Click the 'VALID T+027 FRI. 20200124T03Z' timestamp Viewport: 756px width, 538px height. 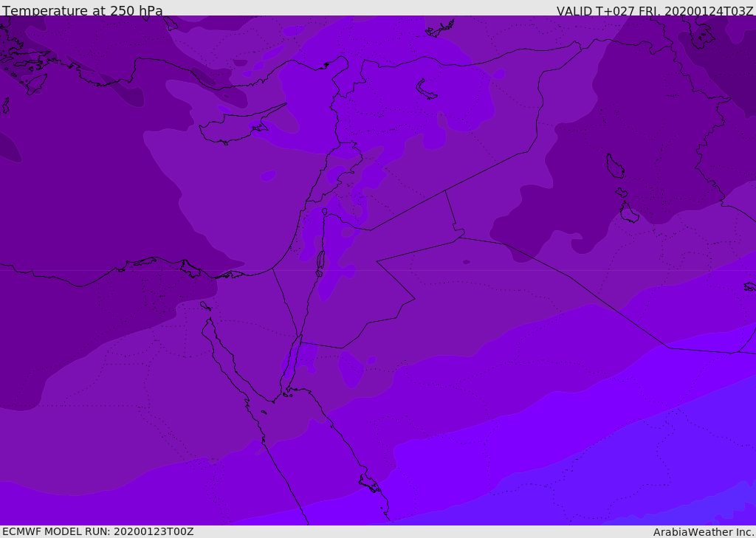point(655,11)
